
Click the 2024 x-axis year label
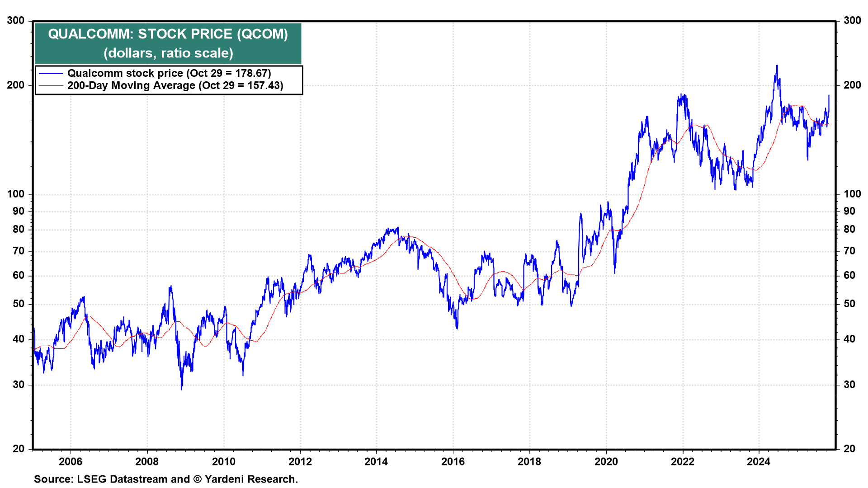point(758,461)
